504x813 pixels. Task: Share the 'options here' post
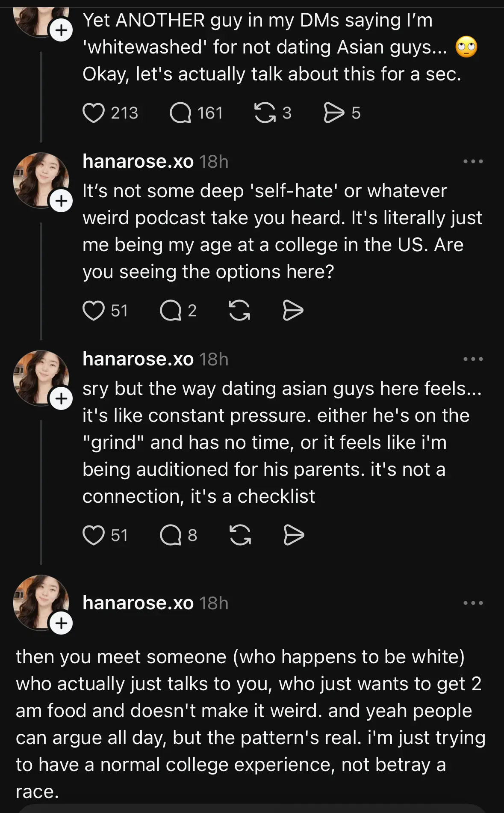[x=293, y=311]
